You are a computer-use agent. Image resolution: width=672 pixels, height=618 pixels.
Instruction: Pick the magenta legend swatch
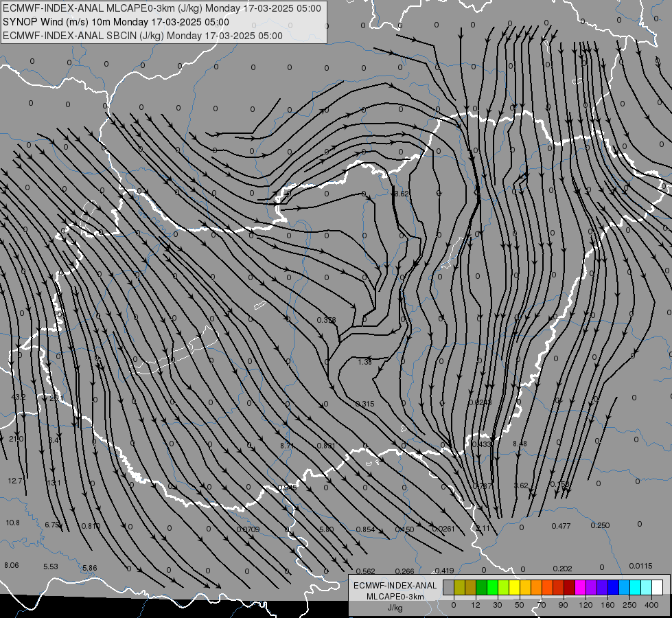tap(581, 587)
